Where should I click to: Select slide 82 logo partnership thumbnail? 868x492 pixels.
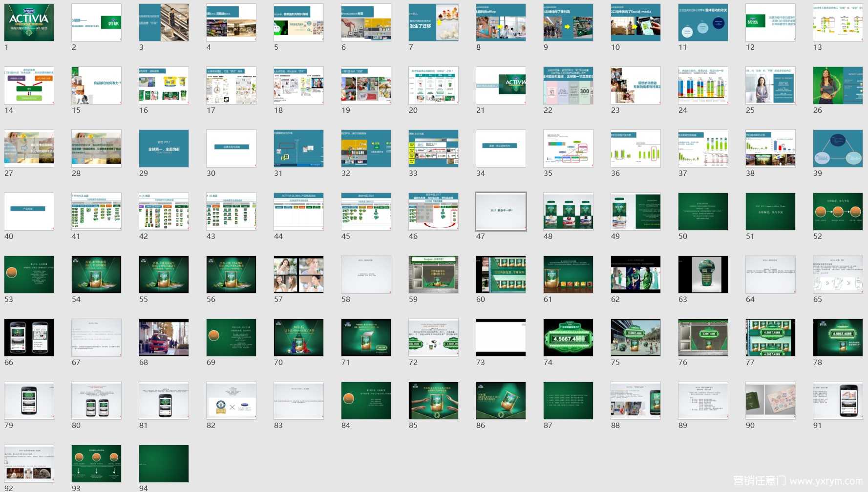[x=232, y=401]
